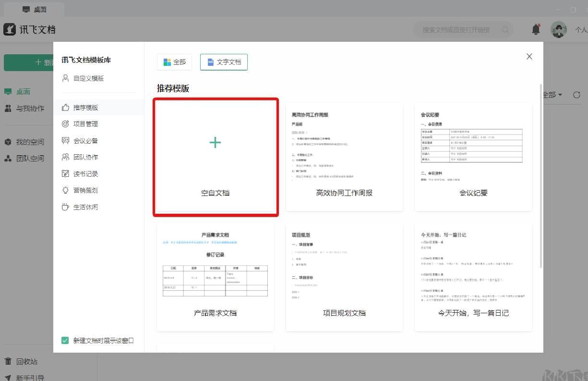Select the 推荐模版 category in the sidebar

(x=98, y=108)
